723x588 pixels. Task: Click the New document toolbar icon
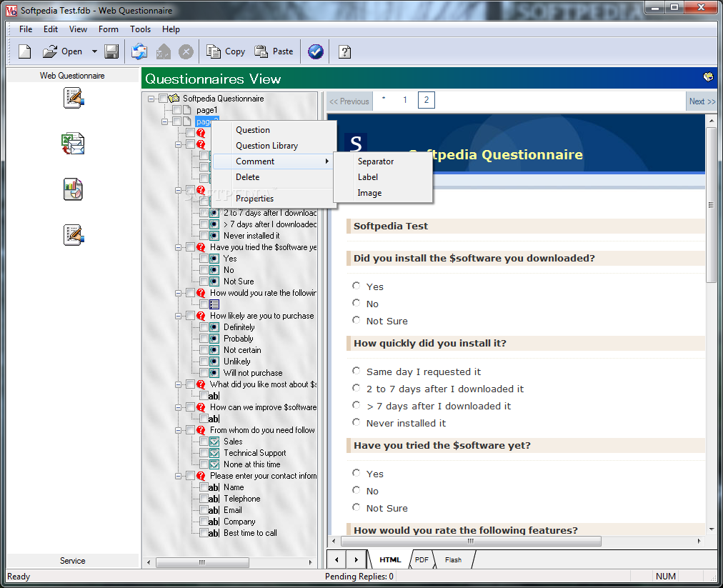click(x=25, y=51)
